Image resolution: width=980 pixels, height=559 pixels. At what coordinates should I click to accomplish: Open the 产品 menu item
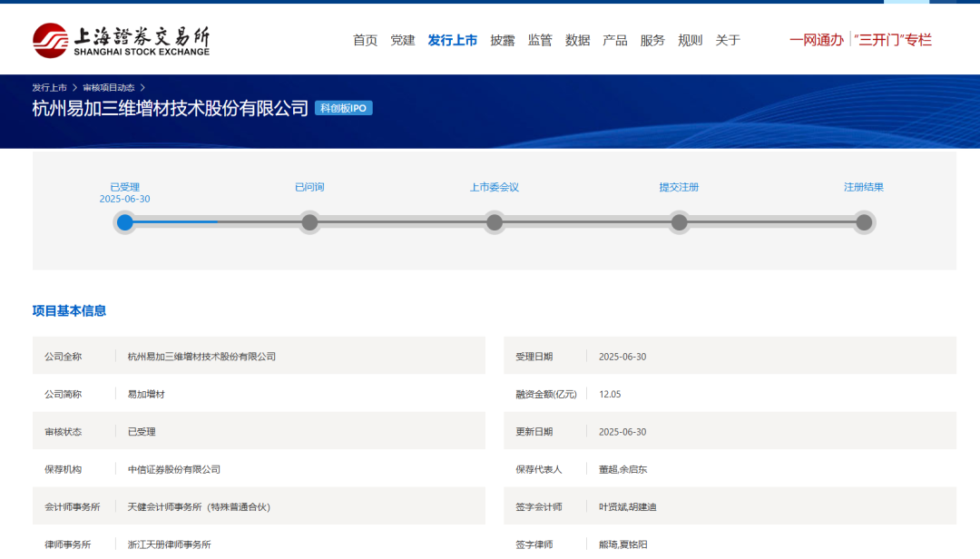[x=615, y=40]
